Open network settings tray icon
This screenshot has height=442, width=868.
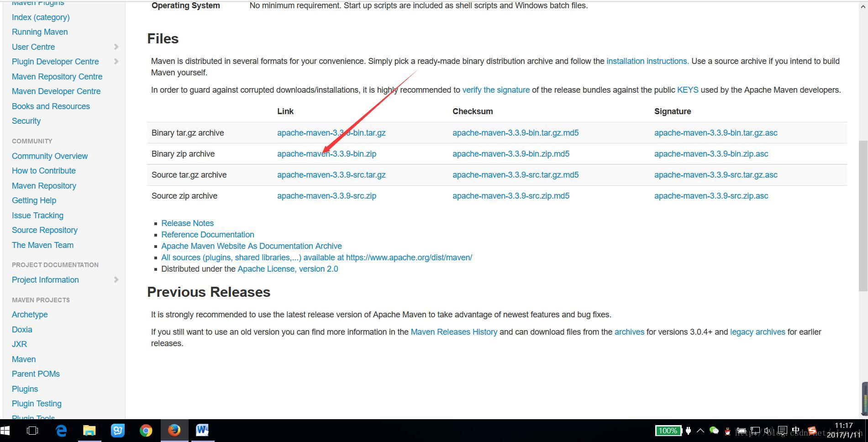point(756,431)
